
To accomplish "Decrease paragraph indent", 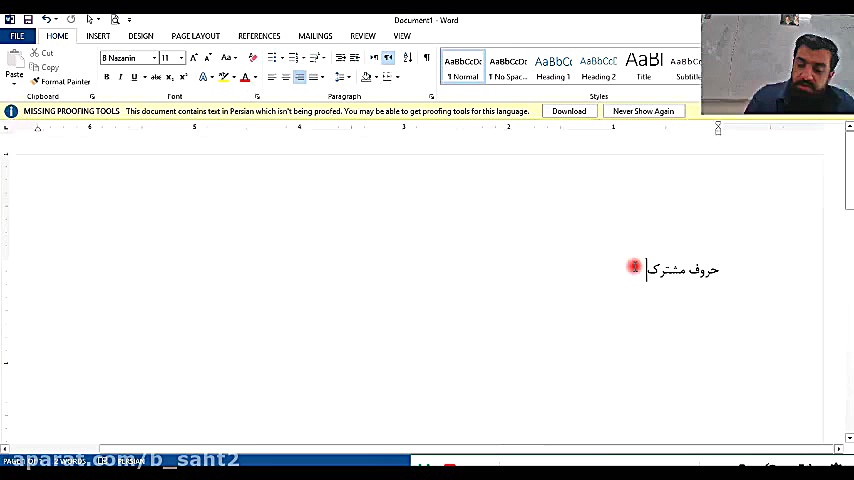I will [340, 57].
